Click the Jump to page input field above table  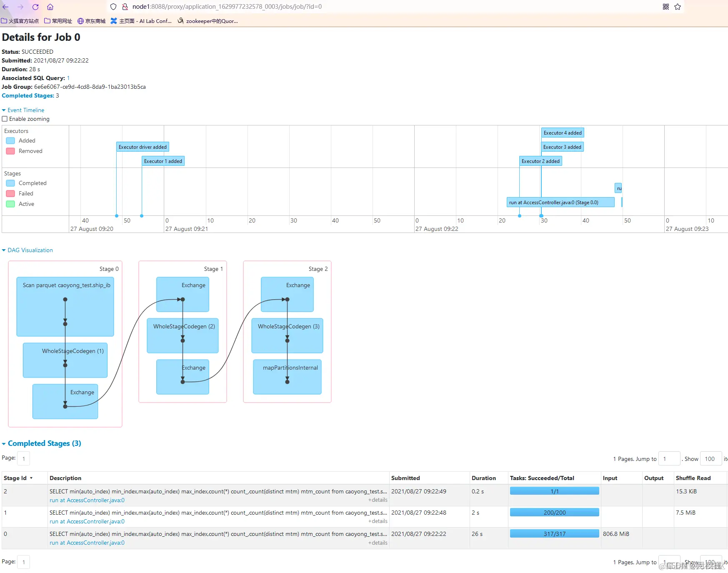click(x=669, y=459)
